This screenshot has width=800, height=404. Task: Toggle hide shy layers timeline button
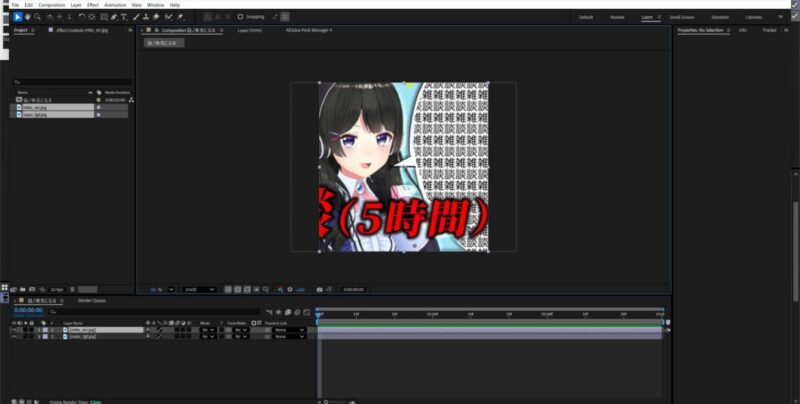(x=279, y=312)
